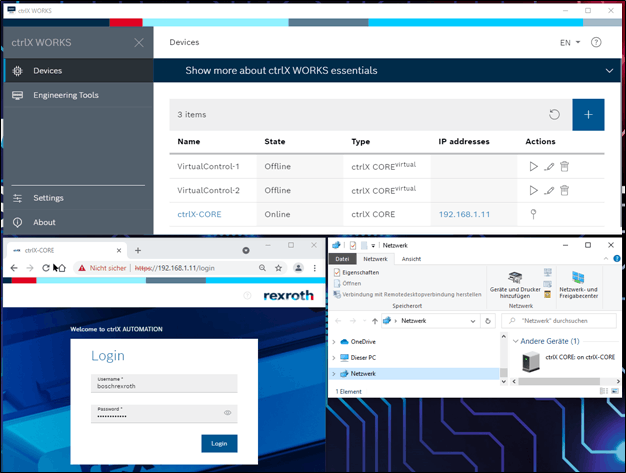
Task: Click the locate pin icon for ctrlX-CORE
Action: pyautogui.click(x=533, y=214)
